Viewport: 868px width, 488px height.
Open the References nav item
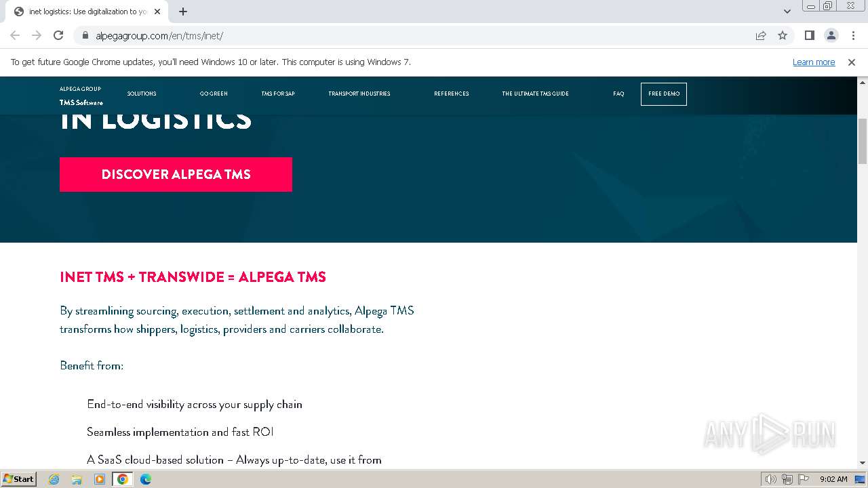(452, 94)
